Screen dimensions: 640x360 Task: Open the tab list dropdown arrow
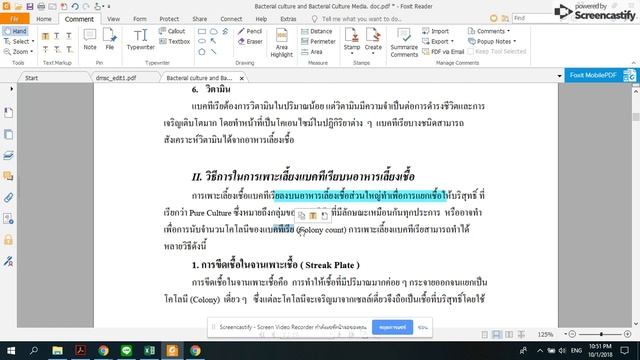[x=559, y=76]
